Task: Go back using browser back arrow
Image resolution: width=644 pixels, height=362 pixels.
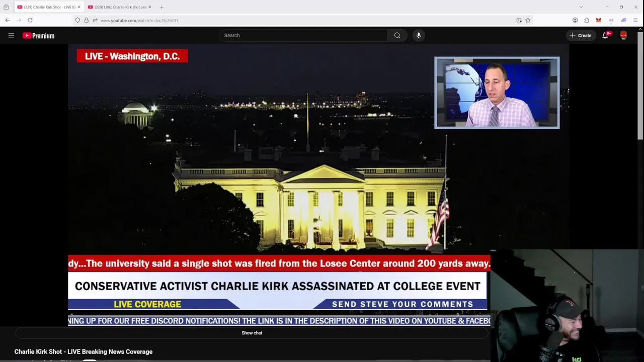Action: (x=7, y=20)
